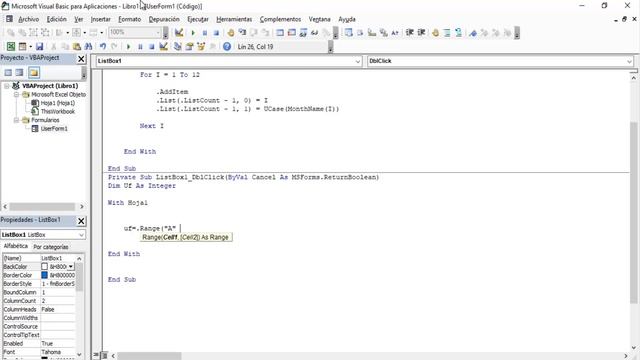640x360 pixels.
Task: Click the Break icon in the Standard toolbar
Action: tap(140, 47)
